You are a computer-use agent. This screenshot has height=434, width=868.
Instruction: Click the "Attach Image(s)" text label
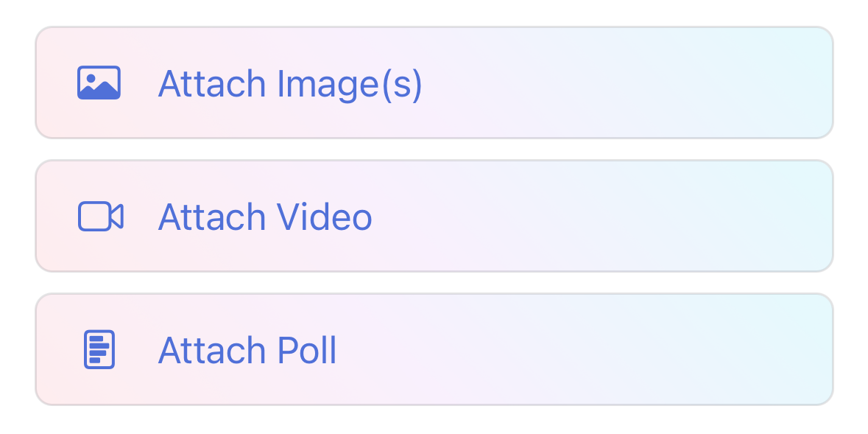coord(290,84)
